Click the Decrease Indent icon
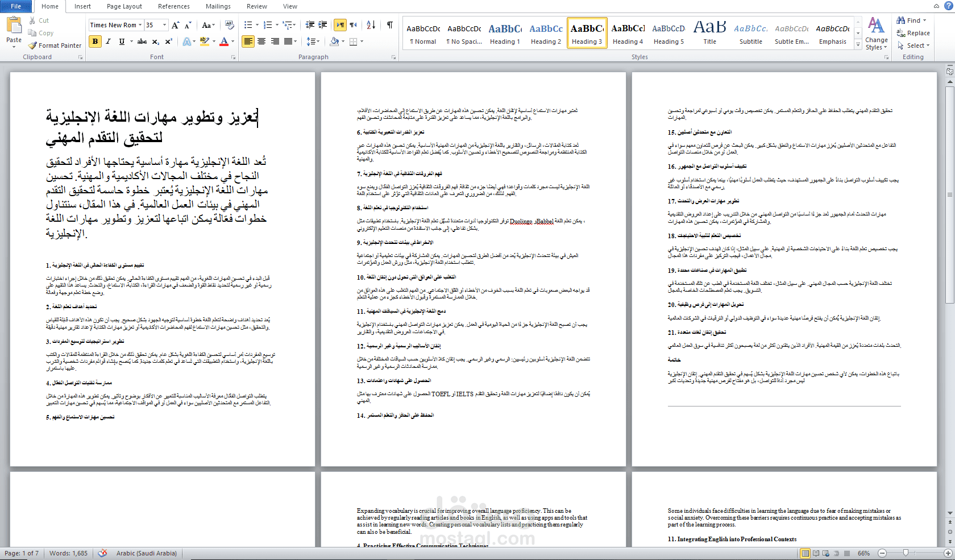Viewport: 955px width, 560px height. coord(310,25)
